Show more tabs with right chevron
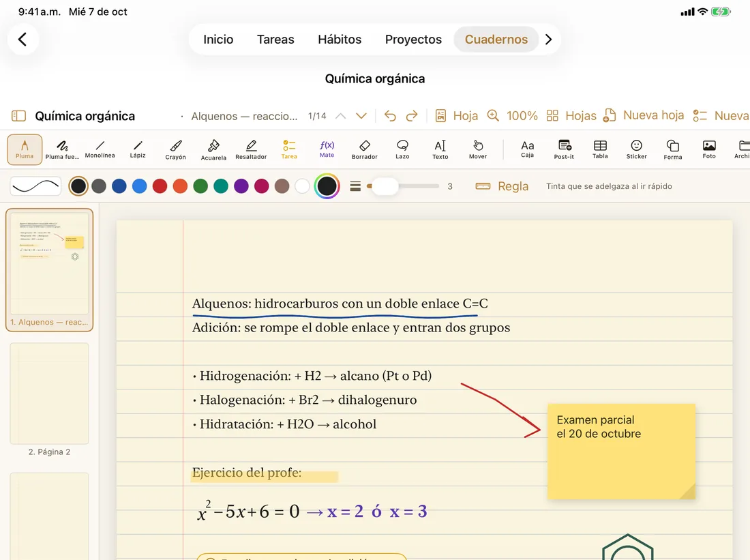 pyautogui.click(x=549, y=40)
